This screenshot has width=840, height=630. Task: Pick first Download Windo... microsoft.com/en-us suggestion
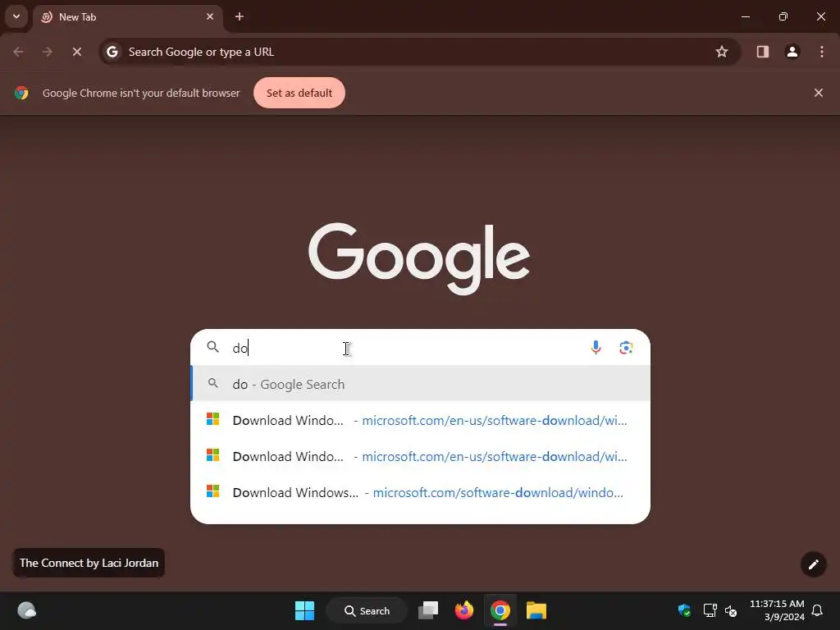click(x=421, y=420)
